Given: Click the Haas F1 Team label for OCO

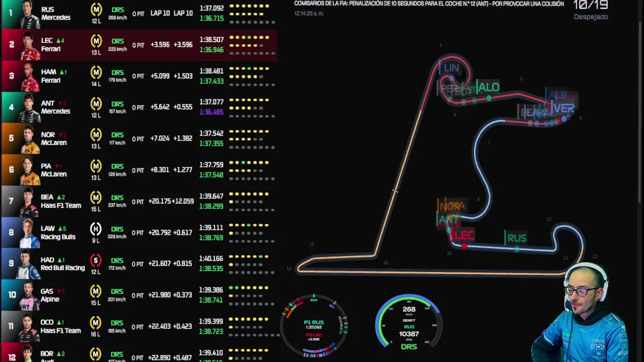Looking at the screenshot, I should coord(61,331).
